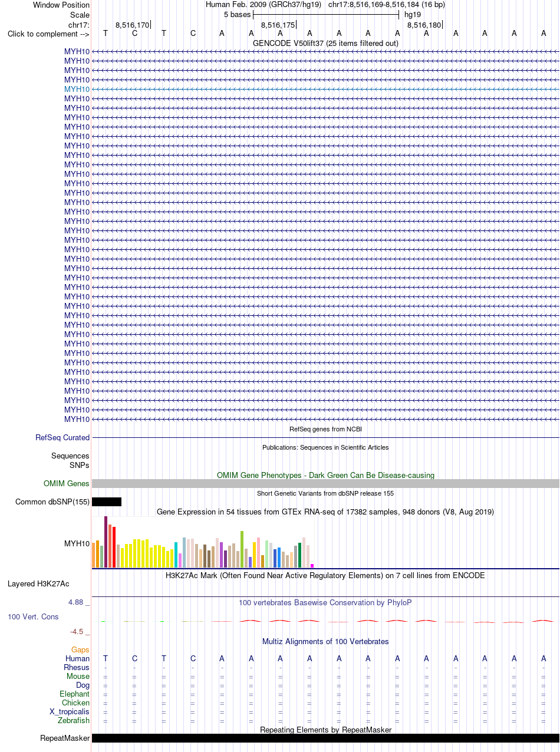Click the Human species label
Viewport: 560px width, 752px height.
click(x=78, y=658)
